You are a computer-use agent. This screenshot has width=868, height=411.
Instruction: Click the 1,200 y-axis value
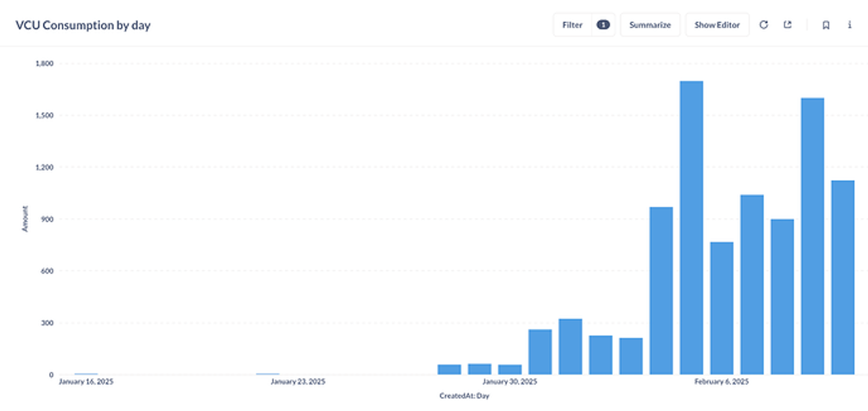coord(45,167)
